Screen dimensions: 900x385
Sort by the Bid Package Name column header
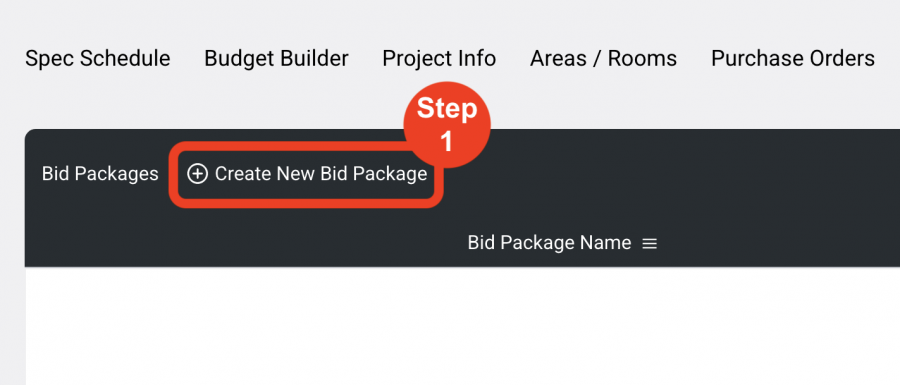pos(549,243)
